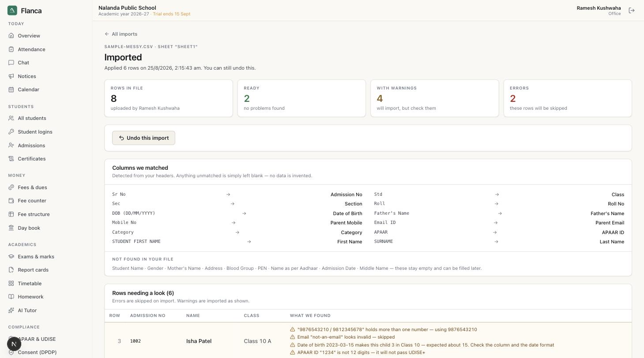Undo this import
The height and width of the screenshot is (358, 644).
pos(143,138)
